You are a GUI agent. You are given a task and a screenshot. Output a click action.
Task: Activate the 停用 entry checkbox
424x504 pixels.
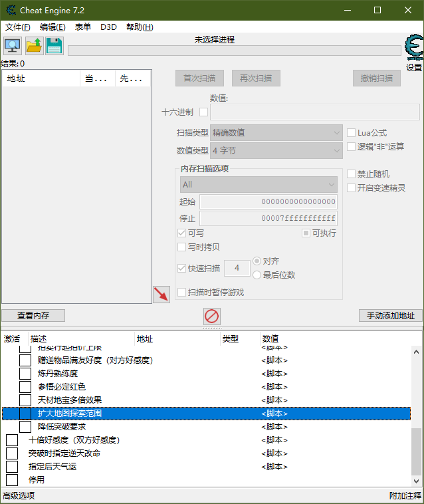(12, 480)
